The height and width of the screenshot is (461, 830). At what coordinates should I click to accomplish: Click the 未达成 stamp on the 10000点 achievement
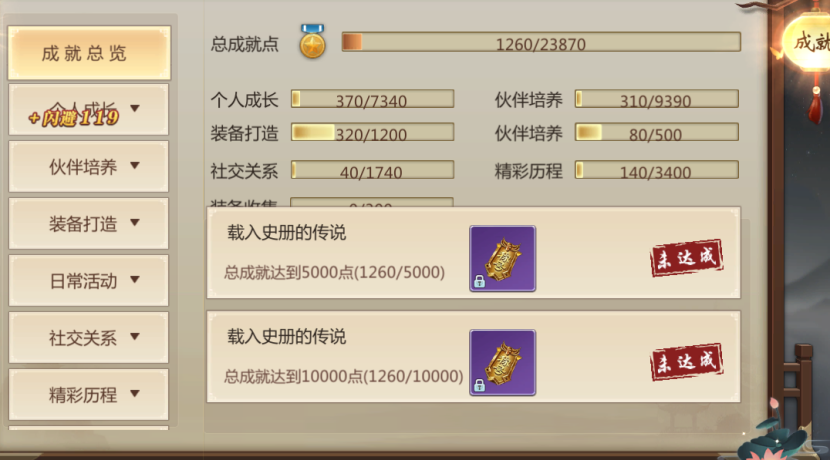coord(687,362)
